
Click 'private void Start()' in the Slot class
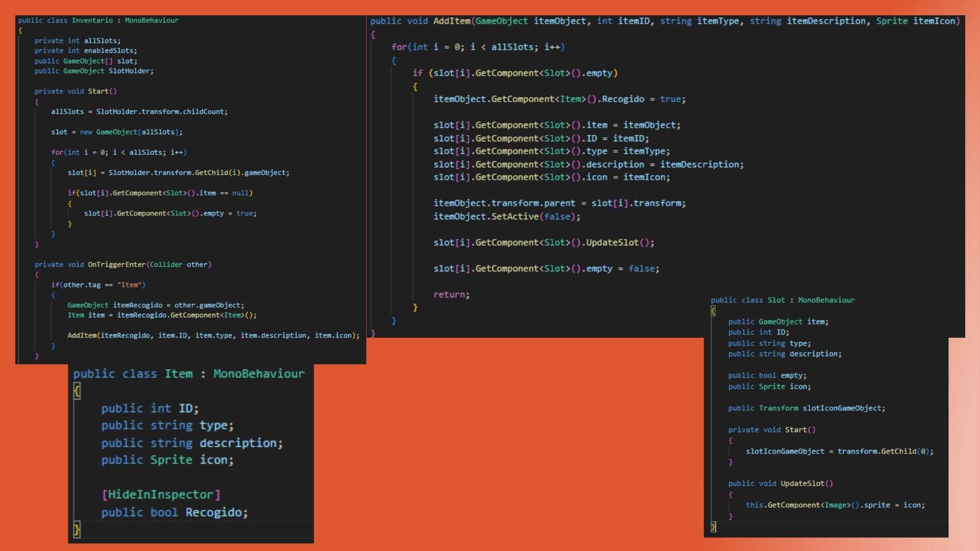(x=772, y=430)
